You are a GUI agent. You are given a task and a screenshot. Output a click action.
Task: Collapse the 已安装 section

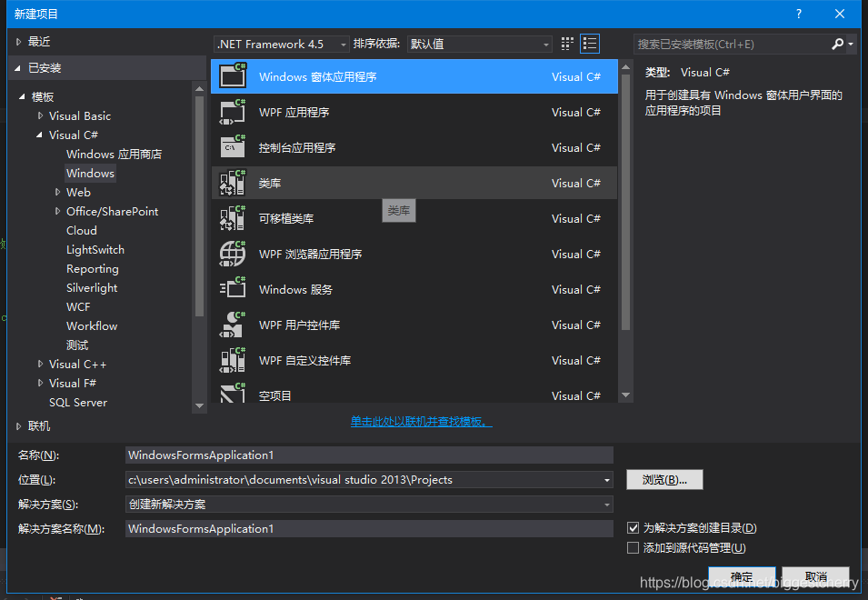pyautogui.click(x=17, y=68)
